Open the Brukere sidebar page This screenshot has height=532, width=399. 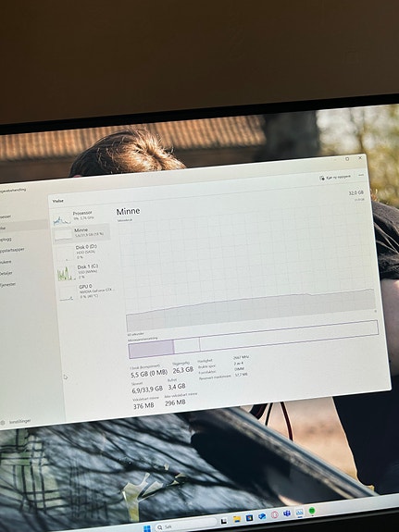[x=6, y=262]
